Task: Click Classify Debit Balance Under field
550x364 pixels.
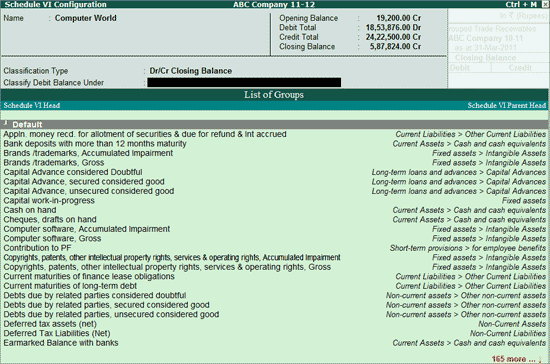Action: (x=244, y=82)
